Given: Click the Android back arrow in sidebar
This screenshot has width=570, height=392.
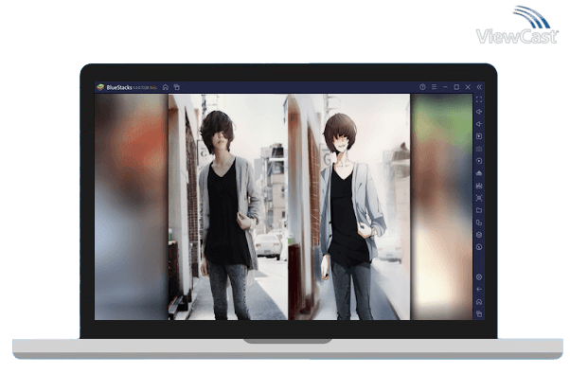Looking at the screenshot, I should click(479, 290).
